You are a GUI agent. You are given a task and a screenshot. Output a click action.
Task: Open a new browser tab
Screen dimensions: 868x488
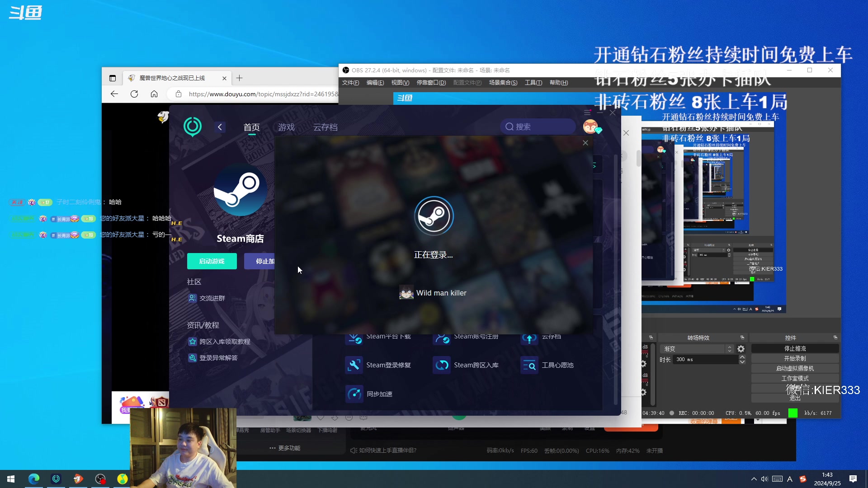click(x=239, y=78)
